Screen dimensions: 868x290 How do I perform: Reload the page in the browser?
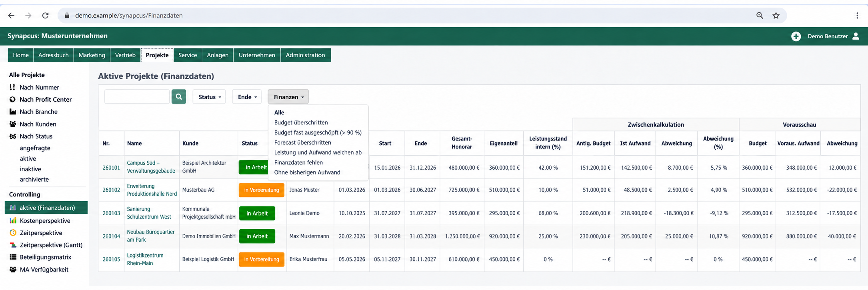point(45,16)
